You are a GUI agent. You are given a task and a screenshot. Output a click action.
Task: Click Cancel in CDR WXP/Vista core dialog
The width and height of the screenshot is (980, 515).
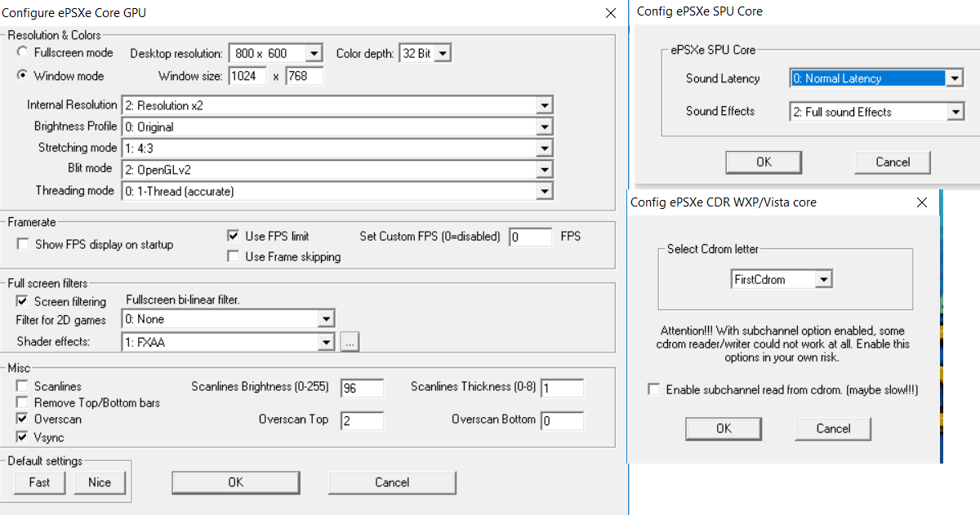pos(833,428)
